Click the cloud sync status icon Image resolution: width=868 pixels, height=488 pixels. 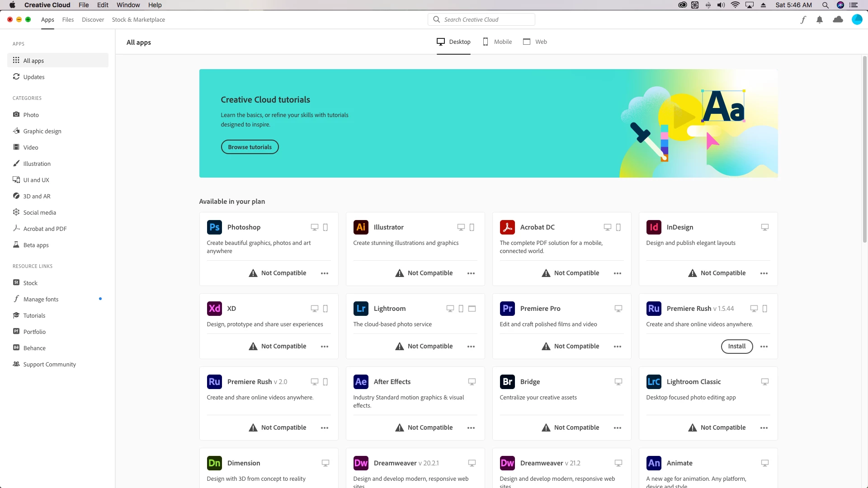(838, 19)
